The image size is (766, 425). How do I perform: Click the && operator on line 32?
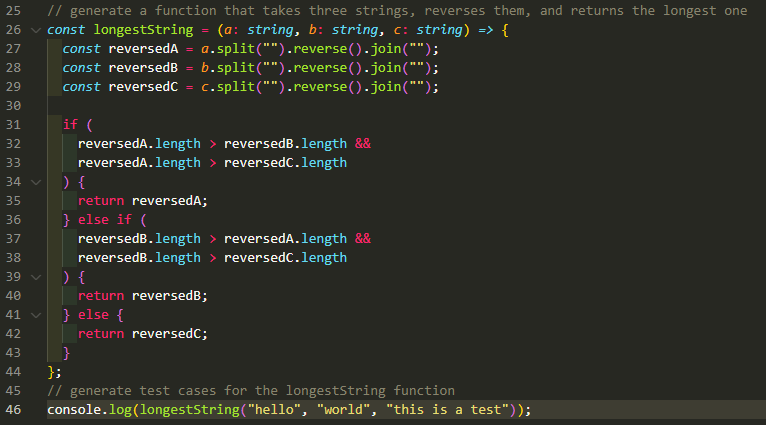[x=363, y=144]
